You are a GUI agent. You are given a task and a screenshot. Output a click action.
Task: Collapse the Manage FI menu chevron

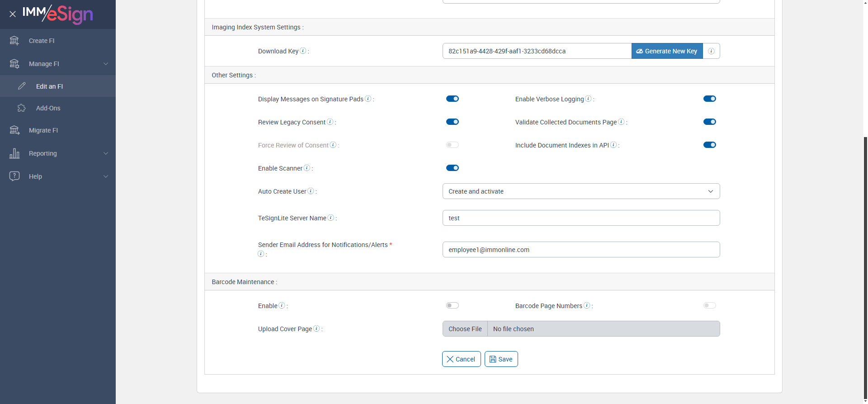[x=106, y=64]
